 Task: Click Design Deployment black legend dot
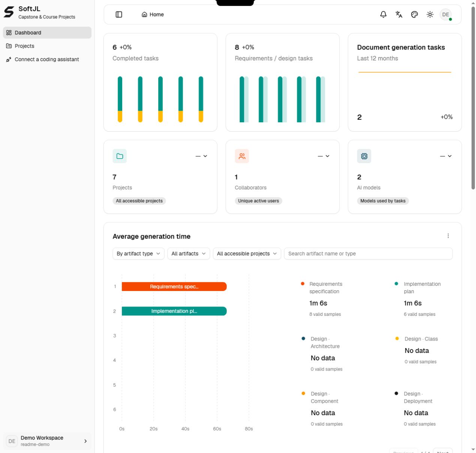[396, 393]
